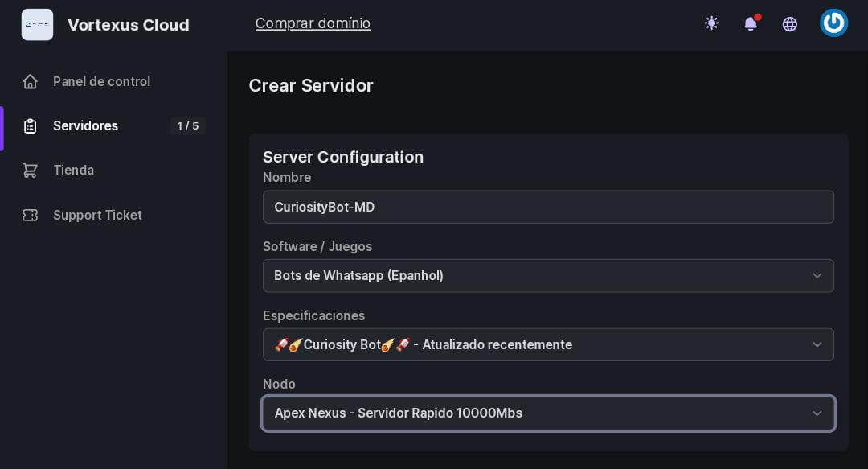Open the Software / Juegos dropdown
868x469 pixels.
548,276
